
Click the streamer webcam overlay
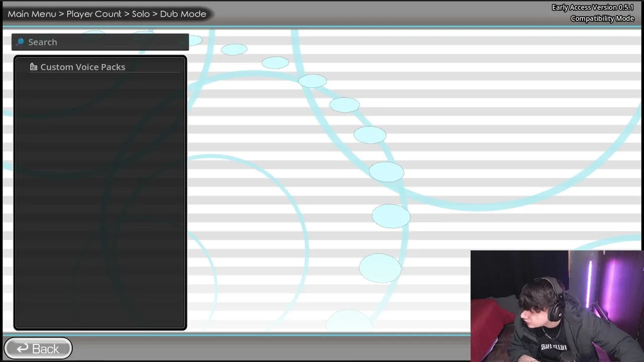coord(557,306)
